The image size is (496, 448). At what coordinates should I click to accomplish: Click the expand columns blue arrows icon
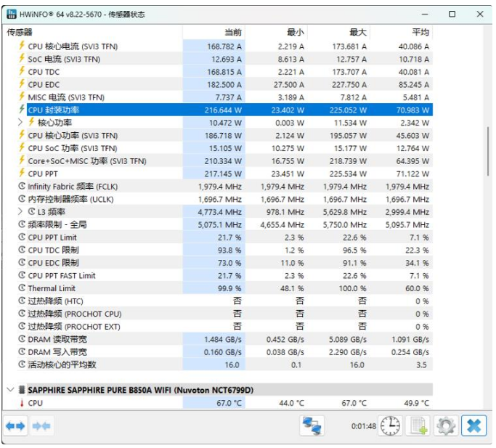(15, 425)
